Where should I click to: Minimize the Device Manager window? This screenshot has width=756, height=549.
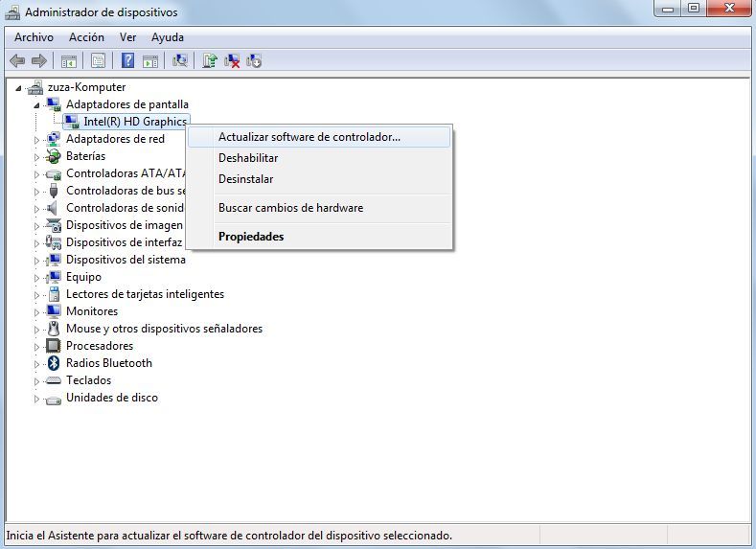coord(668,9)
